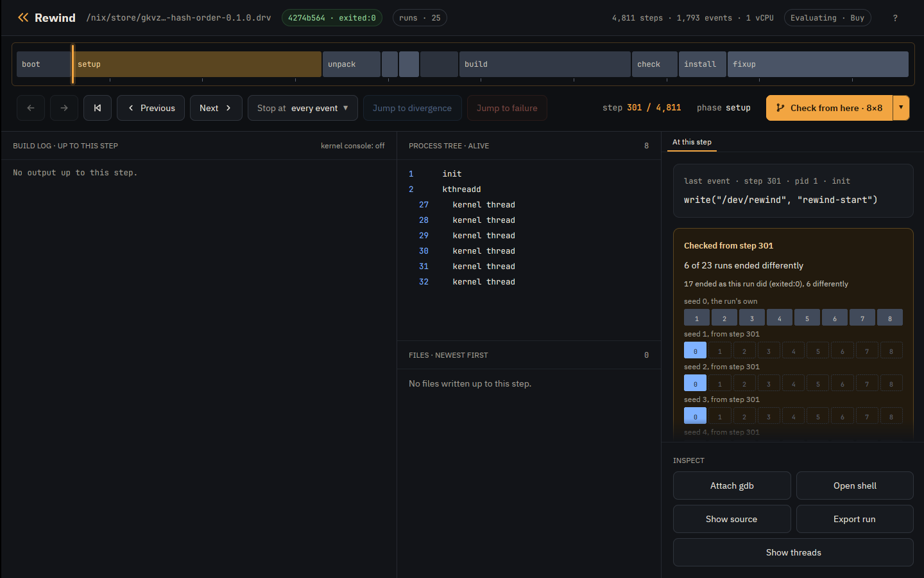Jump to the first step icon
Screen dimensions: 924x578
tap(98, 108)
